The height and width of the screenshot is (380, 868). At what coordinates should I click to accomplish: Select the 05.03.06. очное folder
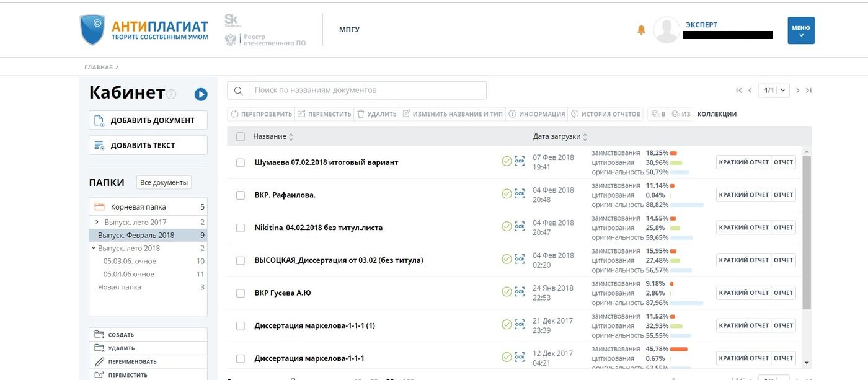[130, 261]
